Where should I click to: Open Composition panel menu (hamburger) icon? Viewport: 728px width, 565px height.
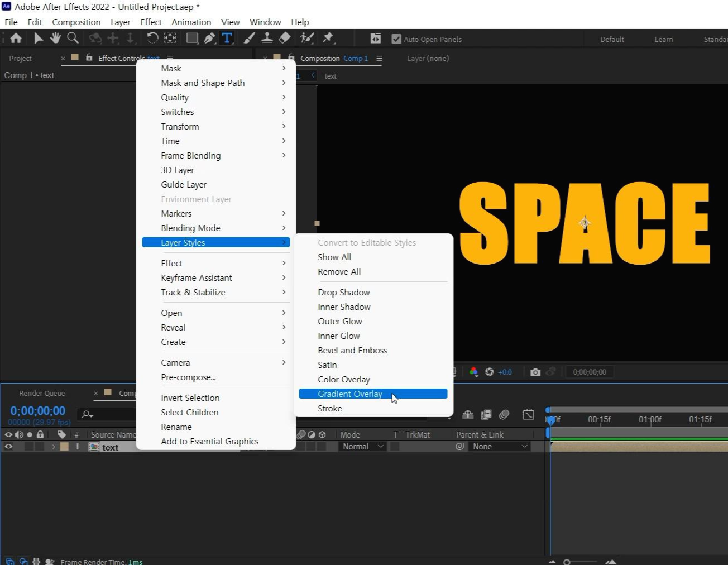tap(380, 58)
